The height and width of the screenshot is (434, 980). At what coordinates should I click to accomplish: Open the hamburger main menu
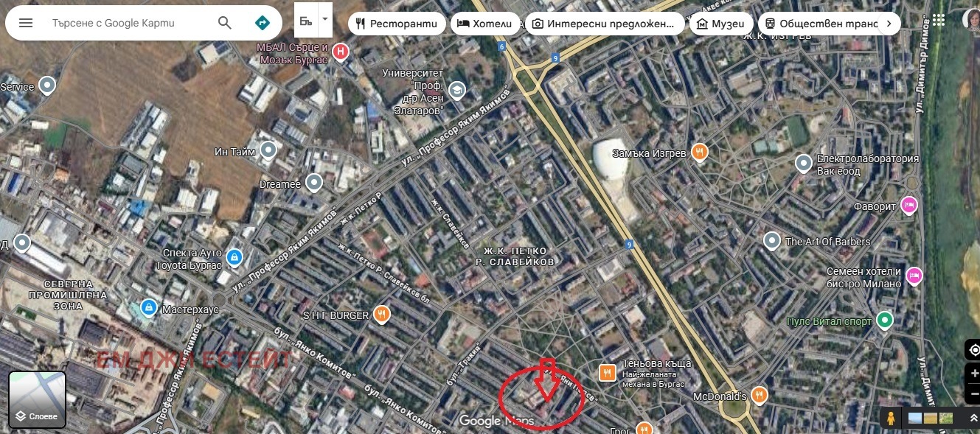pyautogui.click(x=26, y=23)
